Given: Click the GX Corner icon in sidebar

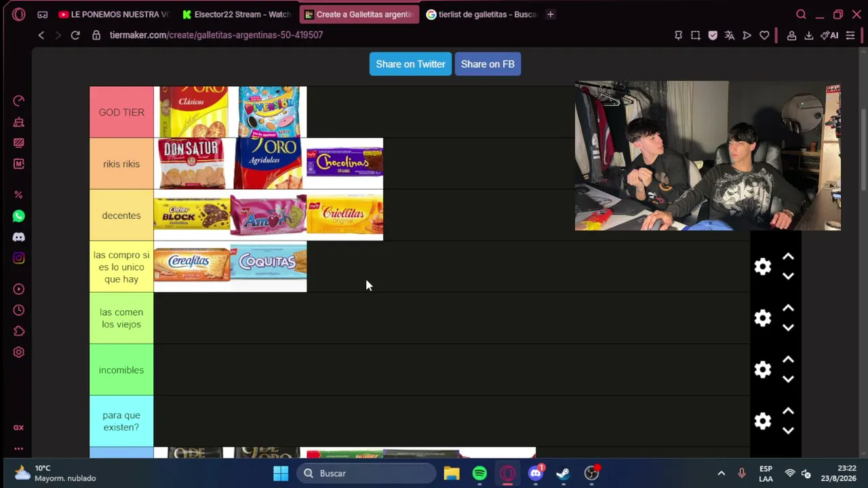Looking at the screenshot, I should pyautogui.click(x=18, y=428).
